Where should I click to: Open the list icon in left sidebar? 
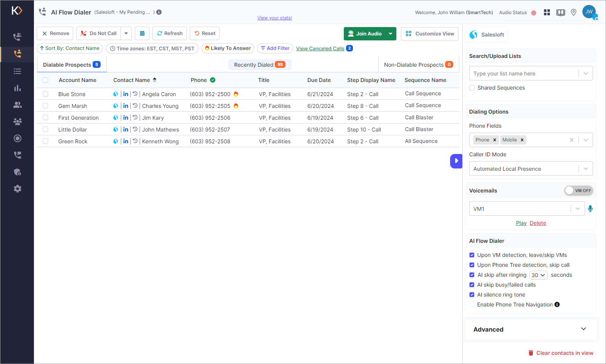[x=17, y=71]
